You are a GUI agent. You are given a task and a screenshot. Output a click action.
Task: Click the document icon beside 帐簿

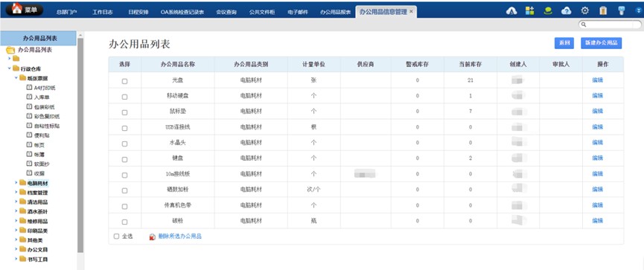tap(29, 154)
